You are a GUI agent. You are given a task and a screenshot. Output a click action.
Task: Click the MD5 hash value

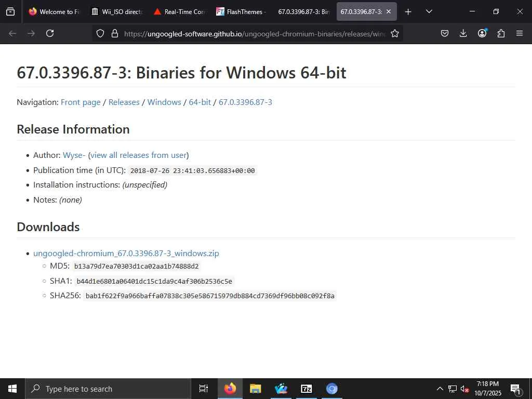pyautogui.click(x=137, y=267)
